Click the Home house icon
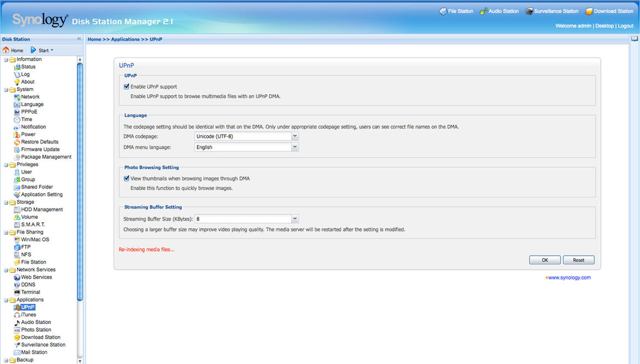 pos(5,50)
